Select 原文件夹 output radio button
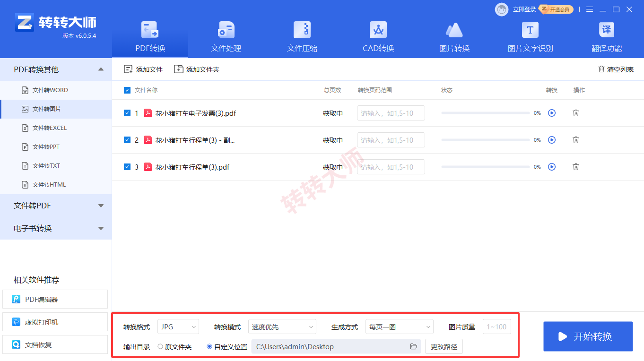The height and width of the screenshot is (361, 644). pyautogui.click(x=160, y=346)
